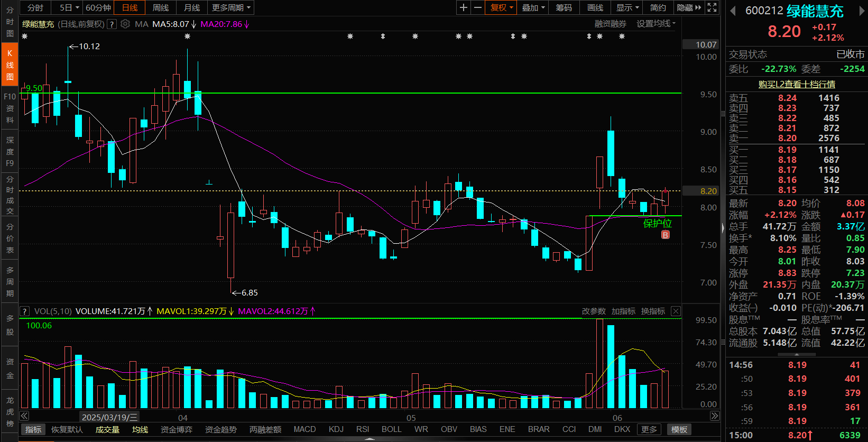Select 资金博弈 indicator

[177, 429]
